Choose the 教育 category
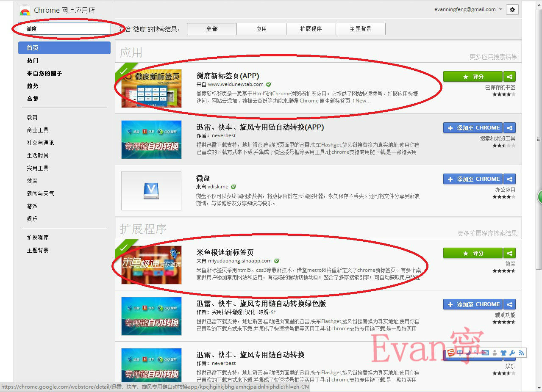Image resolution: width=542 pixels, height=392 pixels. tap(32, 117)
